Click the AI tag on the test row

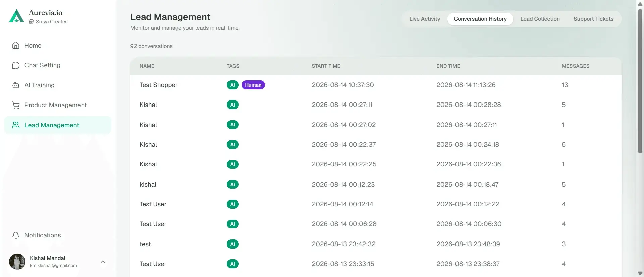point(233,244)
